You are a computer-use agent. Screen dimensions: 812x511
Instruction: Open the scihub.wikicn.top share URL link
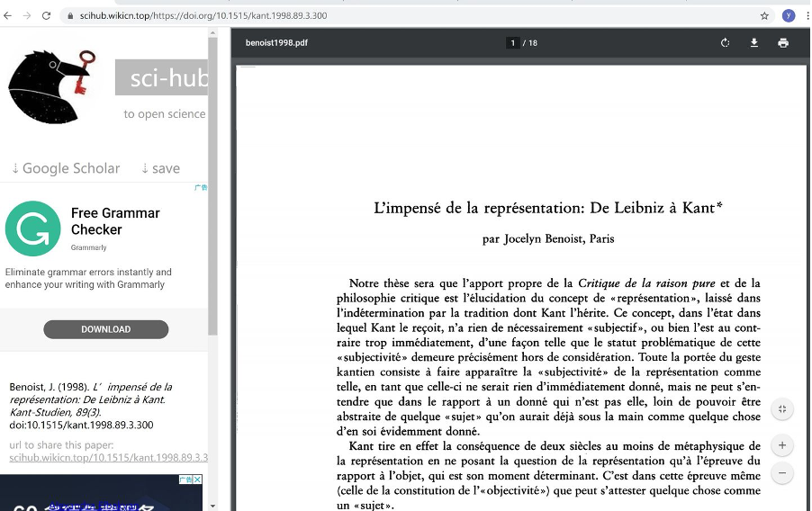(x=108, y=458)
